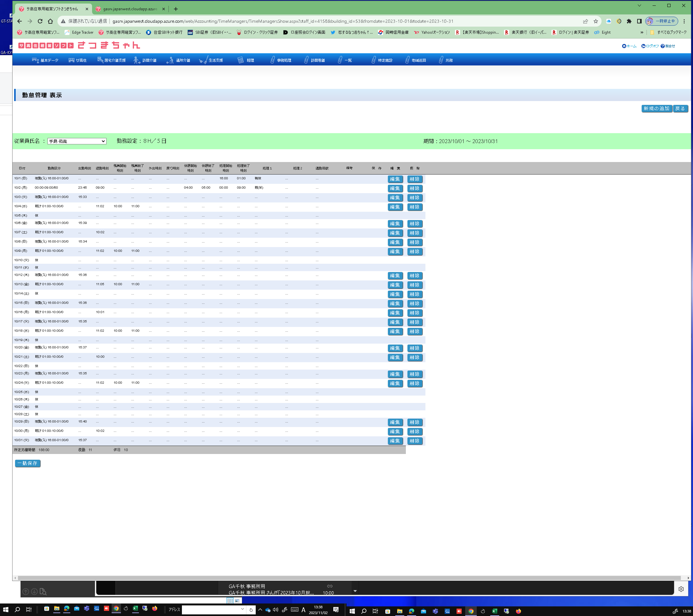Click the 一括保存 button
Screen dimensions: 693x616
[28, 463]
